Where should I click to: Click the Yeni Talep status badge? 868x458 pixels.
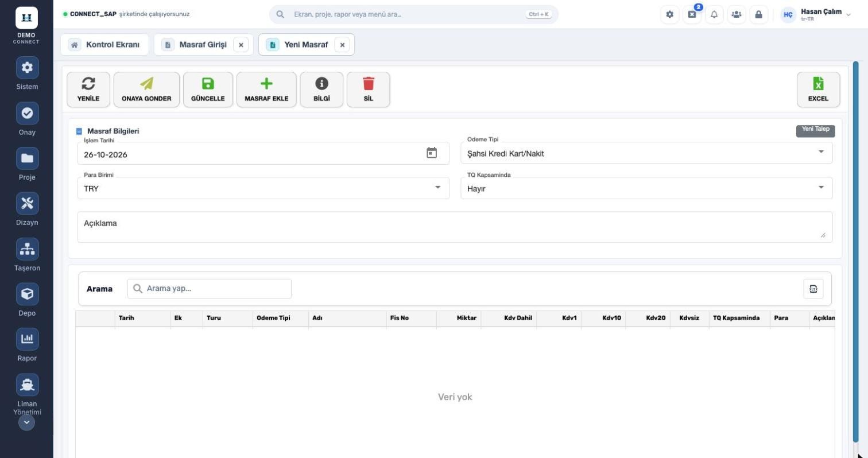[x=815, y=131]
